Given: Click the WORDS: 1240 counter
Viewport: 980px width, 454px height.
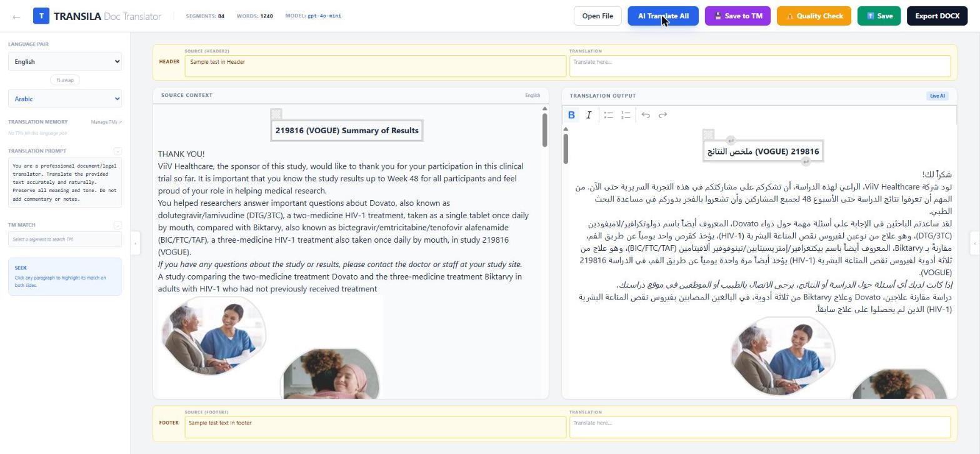Looking at the screenshot, I should [x=255, y=16].
